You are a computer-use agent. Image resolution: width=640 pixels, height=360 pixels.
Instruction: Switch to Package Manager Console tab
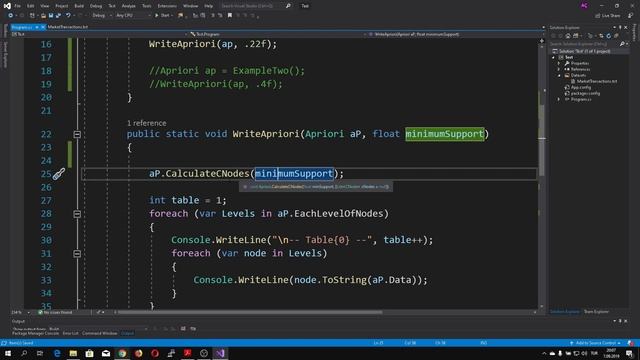36,333
